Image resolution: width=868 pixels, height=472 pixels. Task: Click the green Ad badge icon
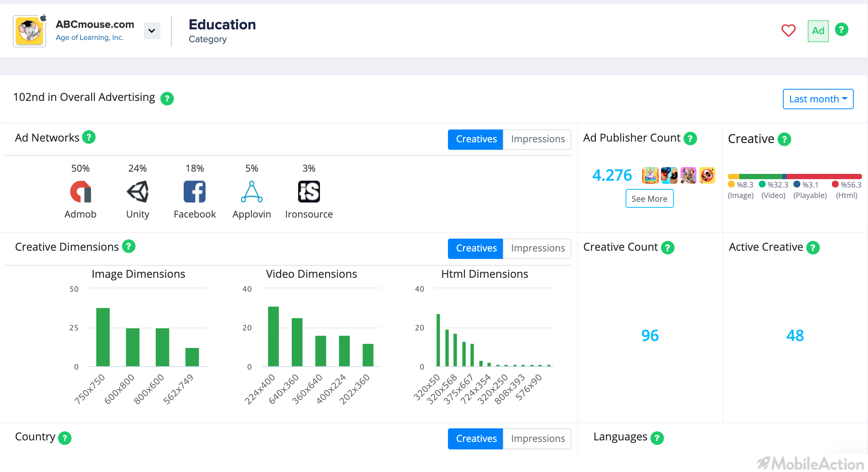pos(818,31)
